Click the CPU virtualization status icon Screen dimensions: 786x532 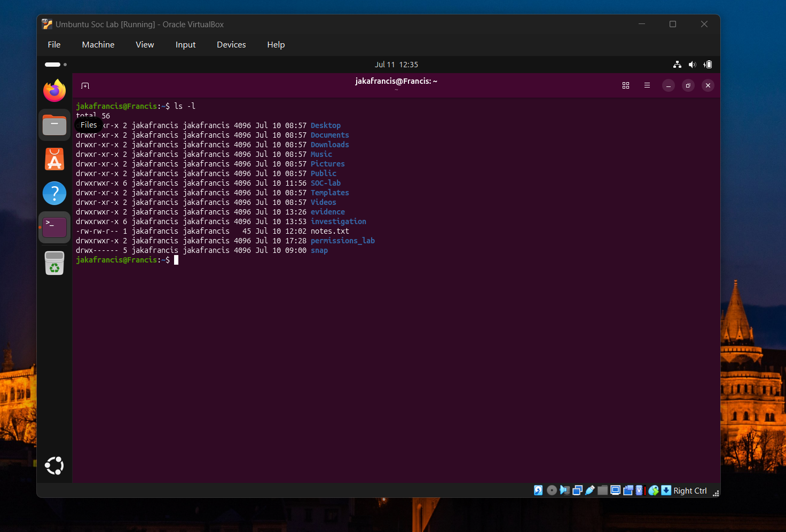[640, 490]
